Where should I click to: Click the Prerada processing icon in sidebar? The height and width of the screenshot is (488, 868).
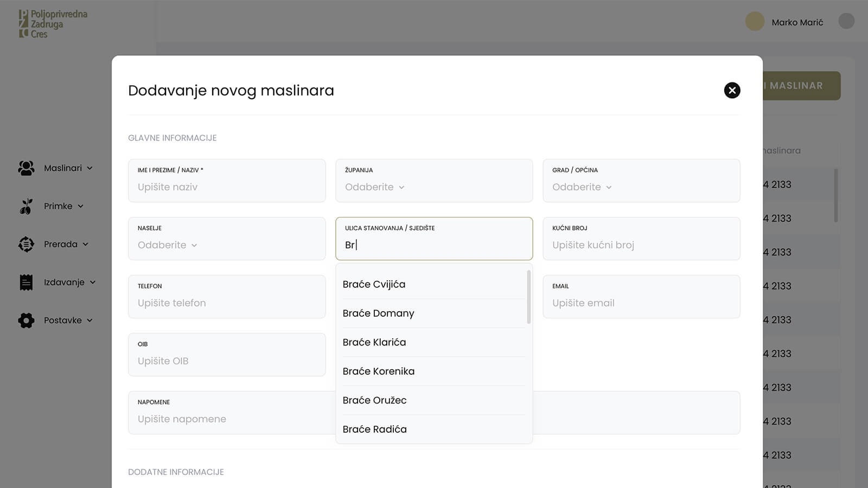[26, 244]
